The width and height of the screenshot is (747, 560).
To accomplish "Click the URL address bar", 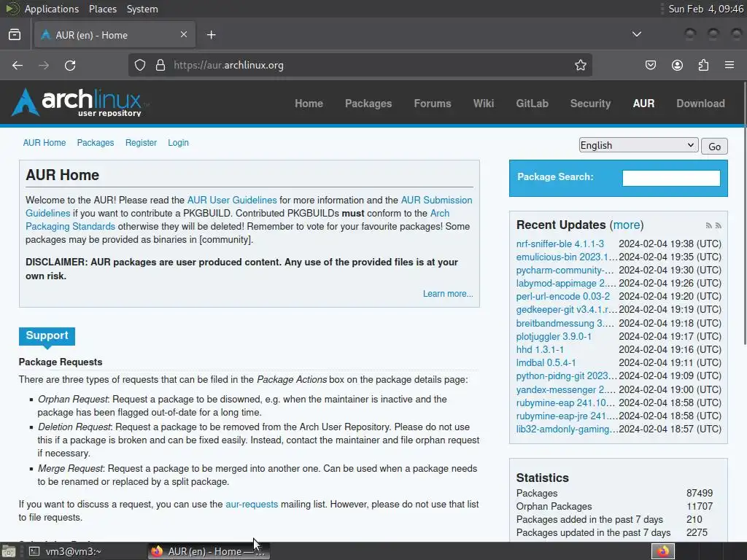I will (360, 65).
